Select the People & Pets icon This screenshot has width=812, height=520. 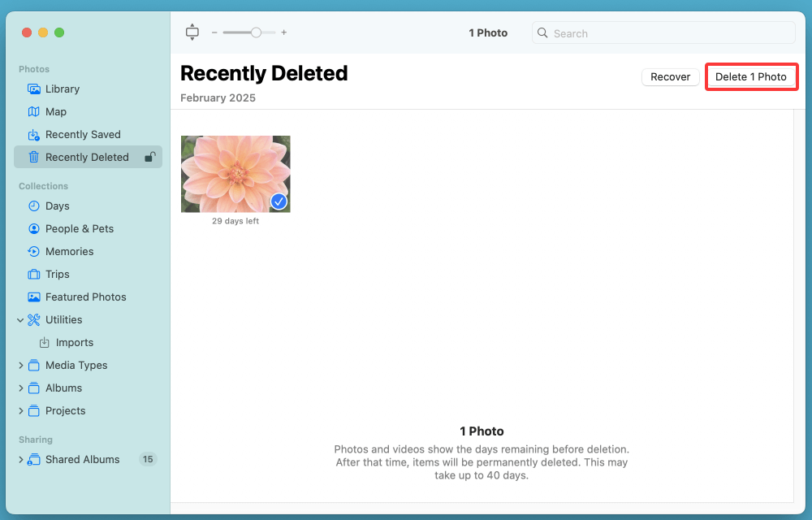tap(33, 228)
